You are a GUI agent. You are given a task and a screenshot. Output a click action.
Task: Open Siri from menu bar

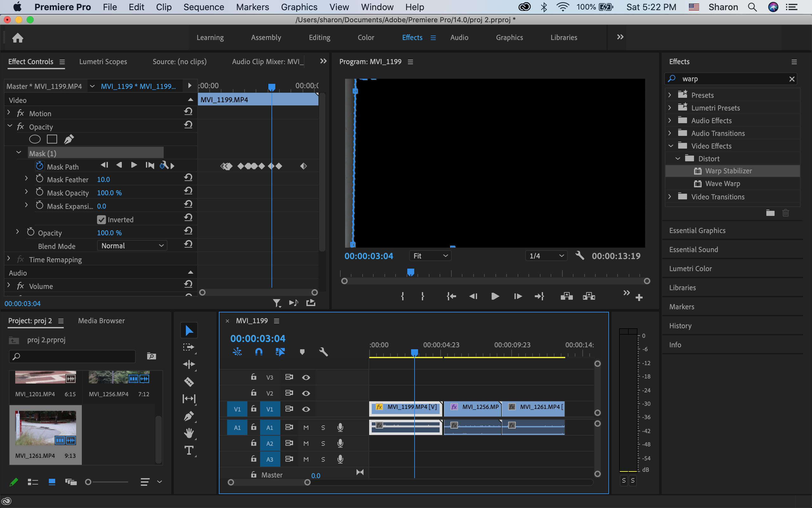773,7
